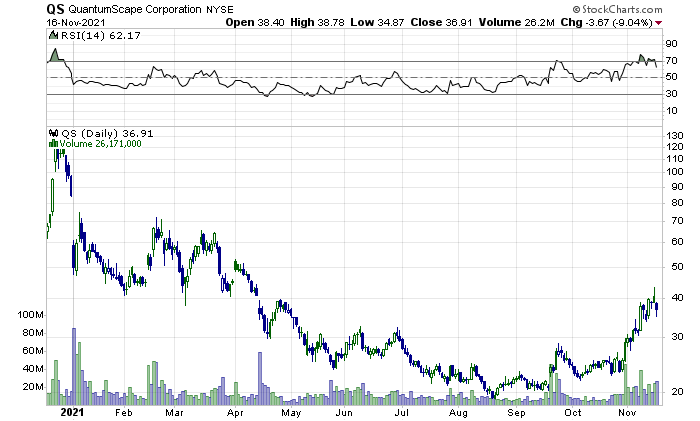
Task: Click the 20M volume scale label
Action: point(33,387)
